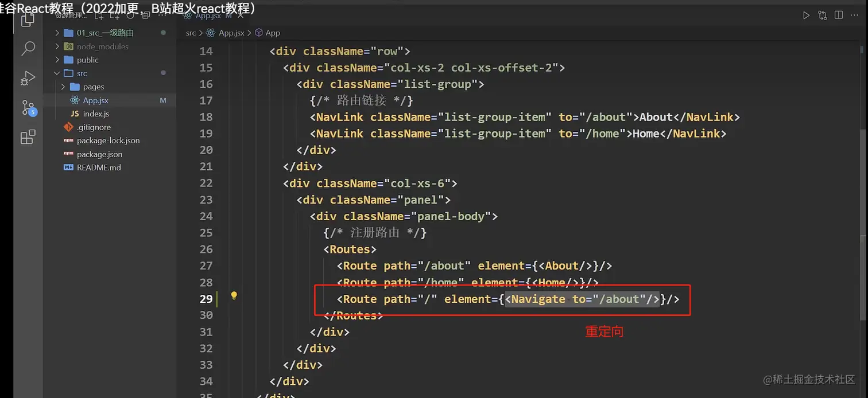The width and height of the screenshot is (868, 398).
Task: Click className="row" on line 14
Action: [x=353, y=51]
